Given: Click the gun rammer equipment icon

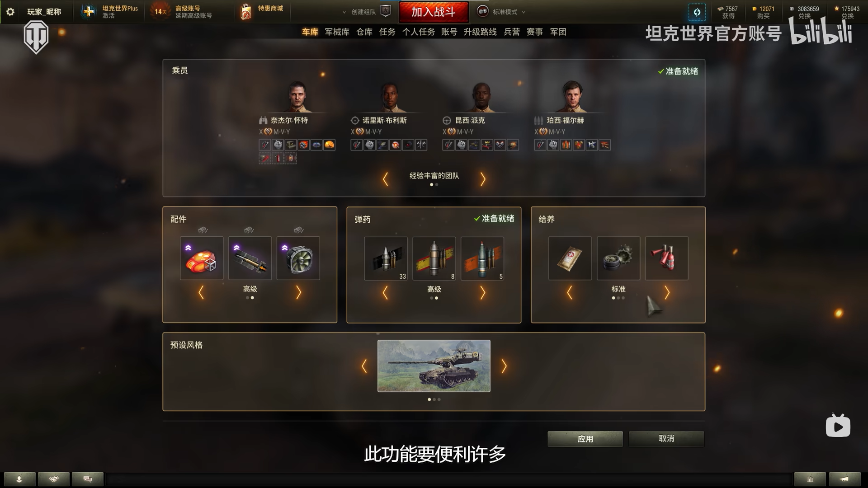Looking at the screenshot, I should coord(250,258).
